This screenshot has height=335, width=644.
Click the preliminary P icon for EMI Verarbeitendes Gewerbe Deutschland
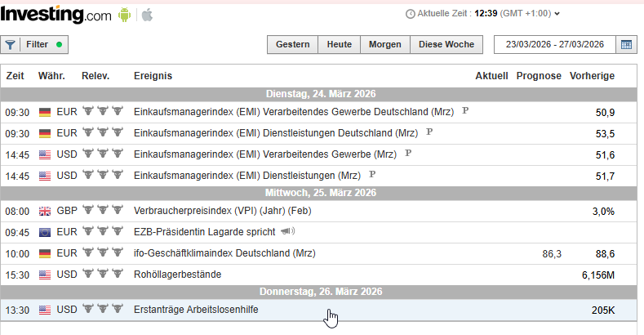point(465,110)
